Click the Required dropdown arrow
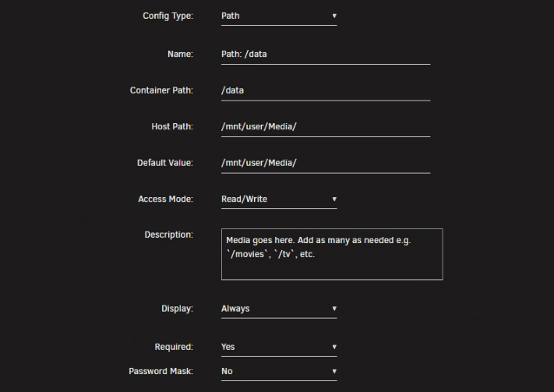This screenshot has width=554, height=392. [x=334, y=347]
